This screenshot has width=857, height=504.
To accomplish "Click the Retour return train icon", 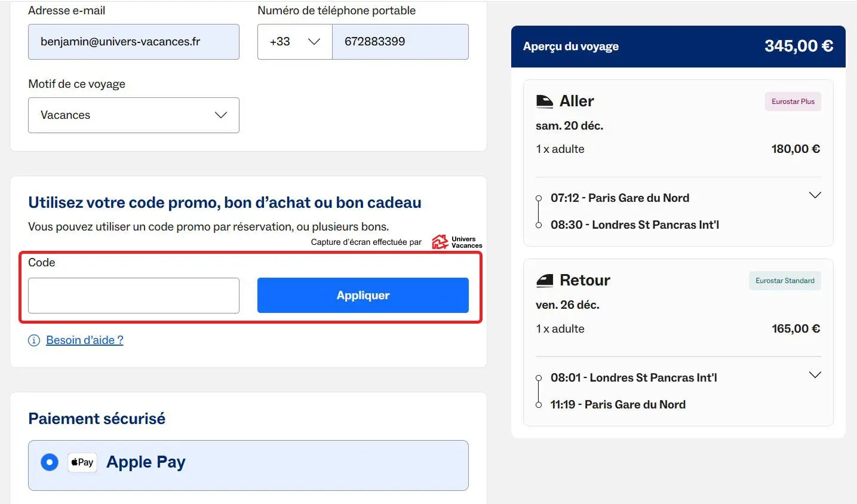I will pyautogui.click(x=544, y=281).
